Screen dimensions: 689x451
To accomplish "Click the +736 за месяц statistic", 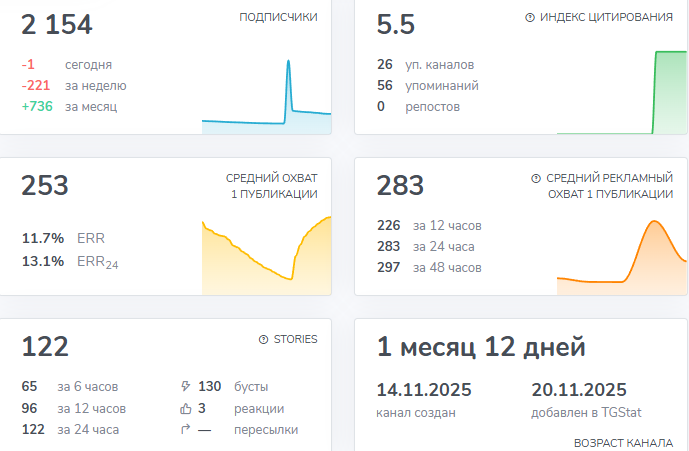I will click(69, 106).
